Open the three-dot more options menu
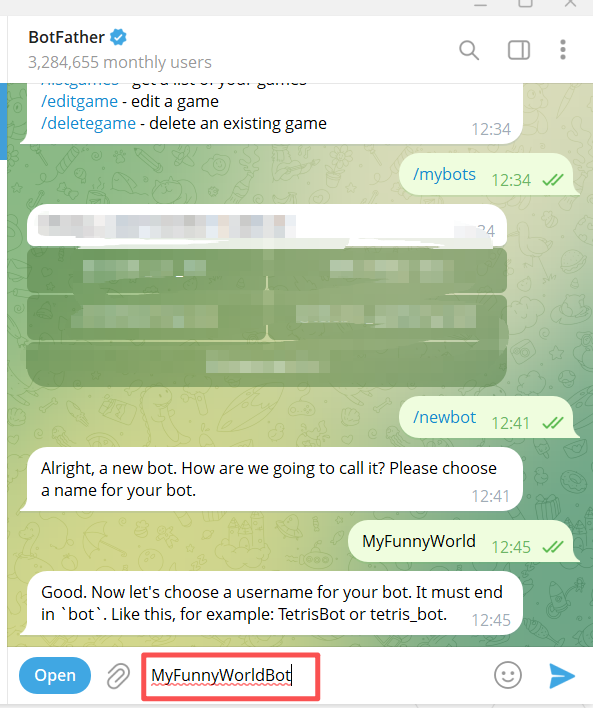 tap(563, 50)
